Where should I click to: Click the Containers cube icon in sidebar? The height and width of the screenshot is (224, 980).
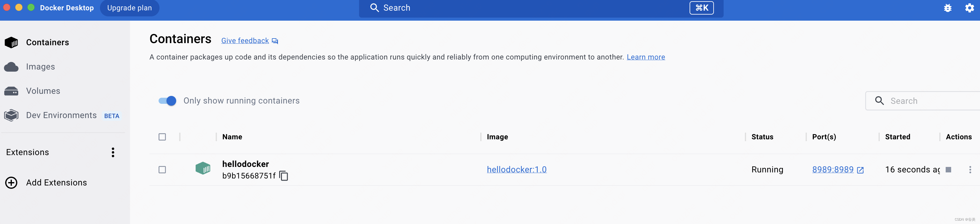click(12, 42)
